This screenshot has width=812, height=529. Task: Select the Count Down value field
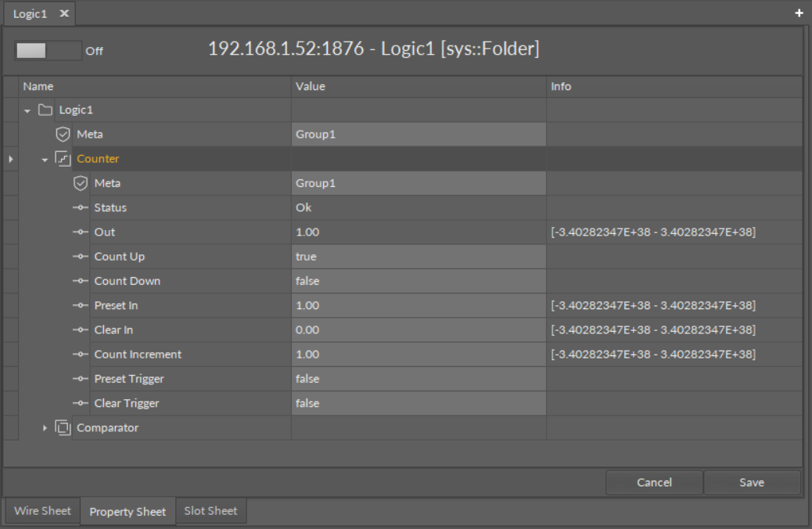pyautogui.click(x=419, y=281)
